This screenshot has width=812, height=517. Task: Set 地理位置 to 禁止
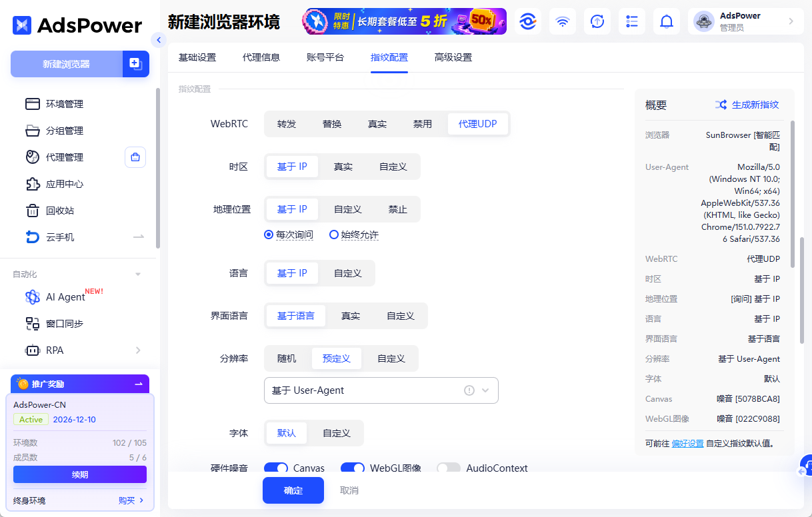(x=398, y=209)
